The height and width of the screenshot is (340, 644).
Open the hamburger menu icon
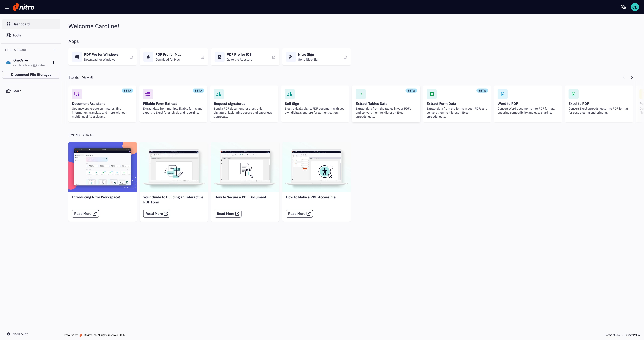tap(7, 7)
